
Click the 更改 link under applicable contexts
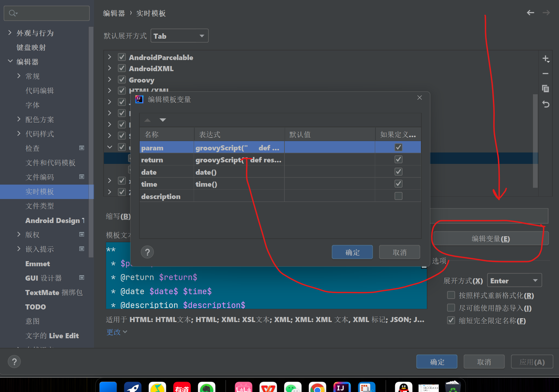click(117, 332)
